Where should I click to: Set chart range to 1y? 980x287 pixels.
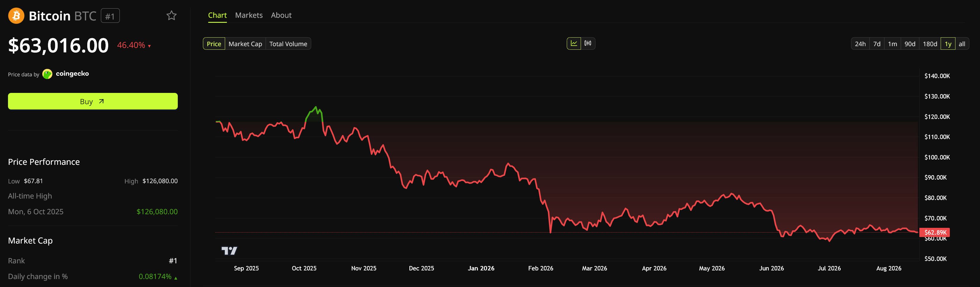(948, 44)
